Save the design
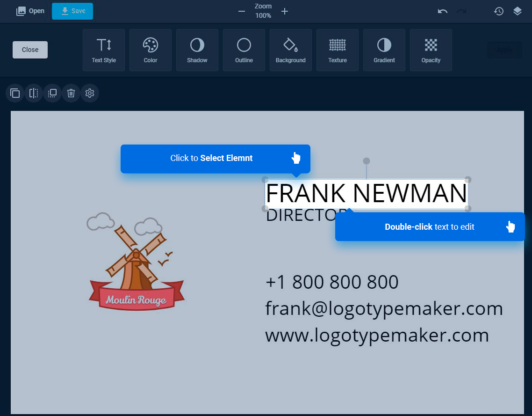Image resolution: width=532 pixels, height=416 pixels. point(72,11)
